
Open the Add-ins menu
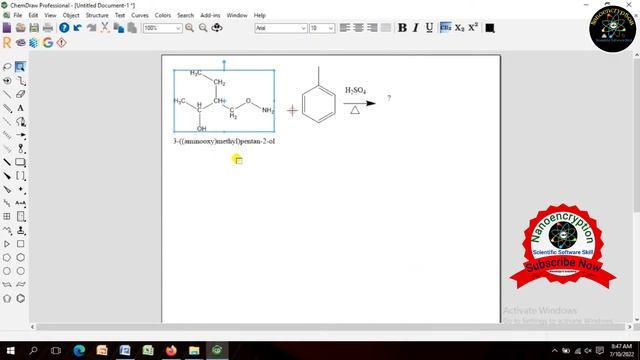[x=210, y=15]
